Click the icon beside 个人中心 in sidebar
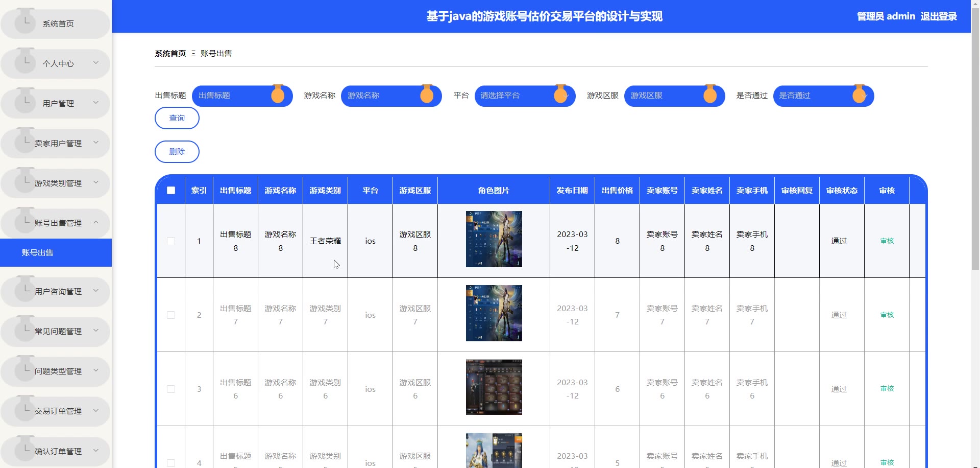Image resolution: width=980 pixels, height=468 pixels. 25,61
